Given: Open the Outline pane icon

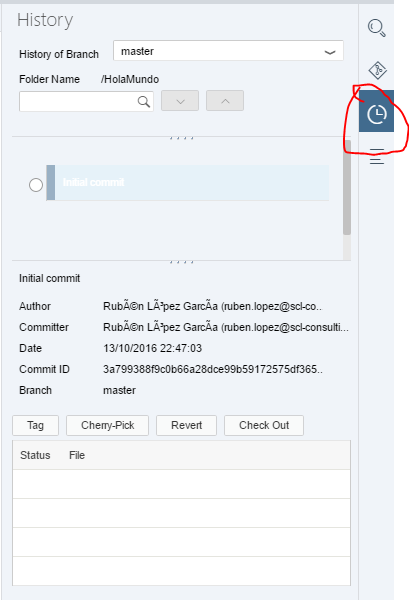Looking at the screenshot, I should (377, 157).
